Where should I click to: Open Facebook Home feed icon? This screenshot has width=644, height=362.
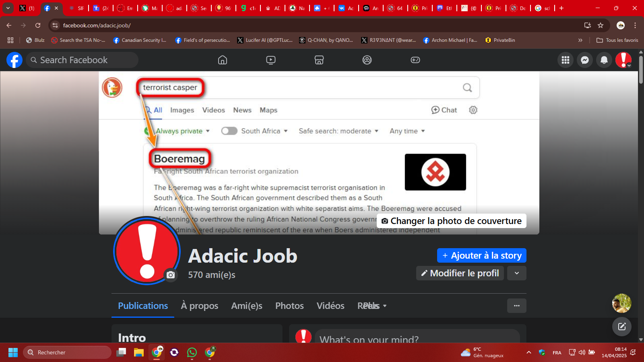click(x=223, y=60)
